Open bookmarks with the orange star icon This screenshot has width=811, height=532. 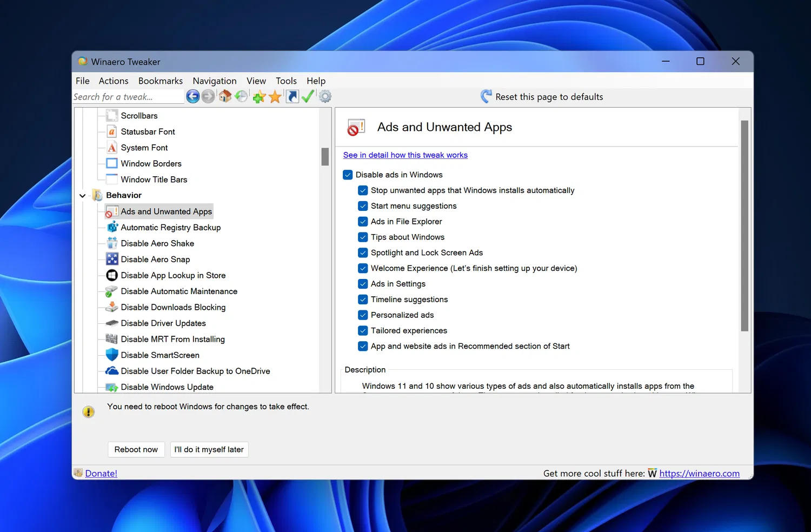tap(275, 97)
